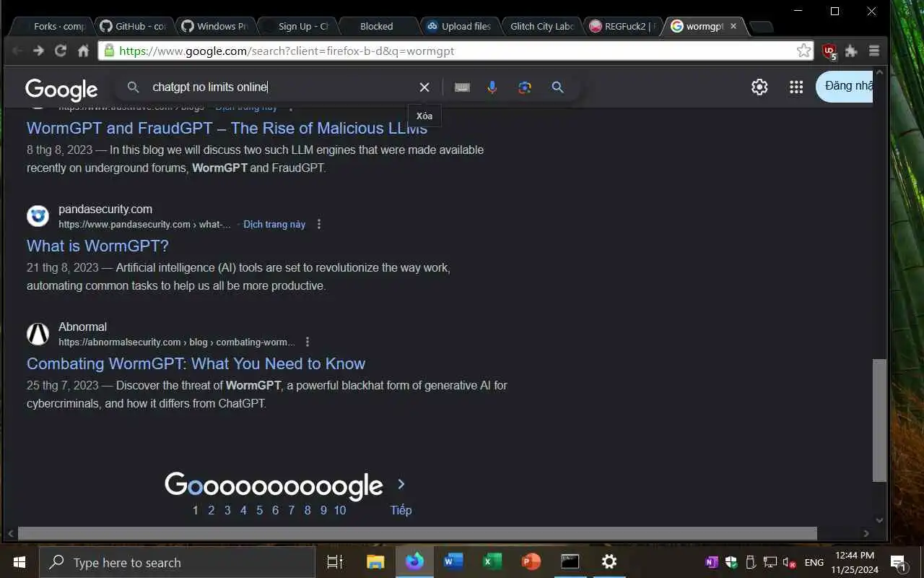Open the Google apps grid
The image size is (924, 578).
click(796, 87)
